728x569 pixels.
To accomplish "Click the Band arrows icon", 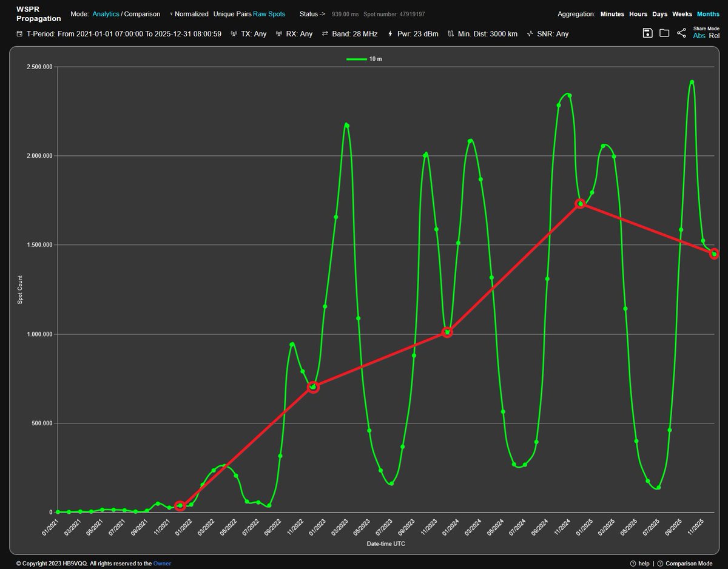I will pos(325,34).
